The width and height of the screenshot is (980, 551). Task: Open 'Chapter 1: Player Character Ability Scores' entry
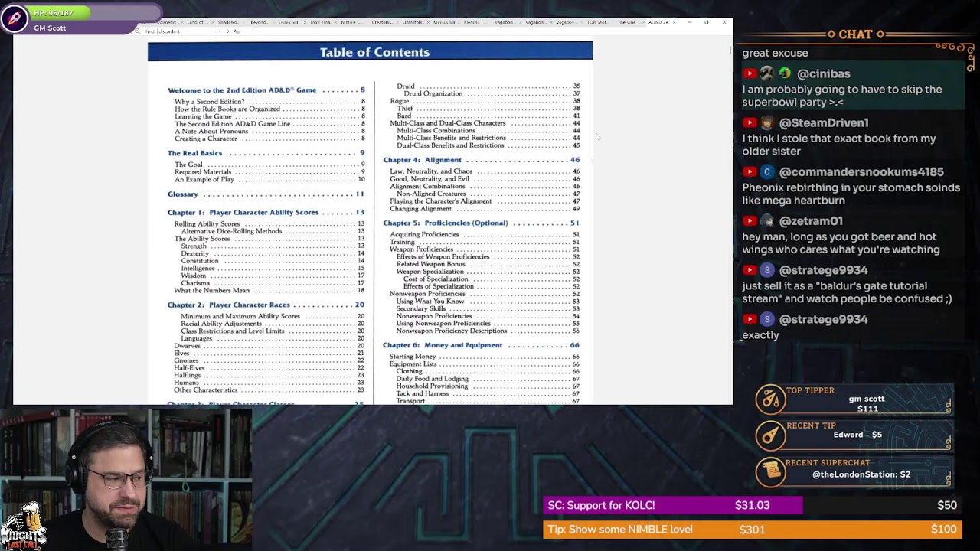click(x=266, y=212)
